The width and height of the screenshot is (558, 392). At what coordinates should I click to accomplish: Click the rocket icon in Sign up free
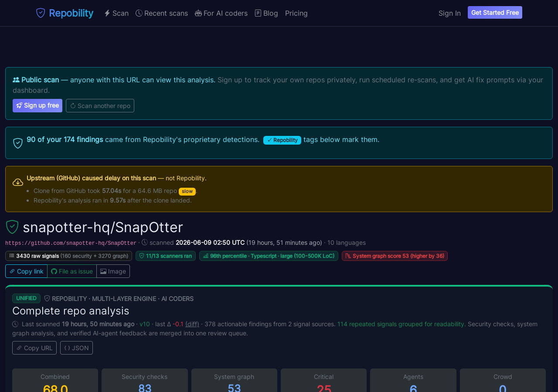[19, 105]
